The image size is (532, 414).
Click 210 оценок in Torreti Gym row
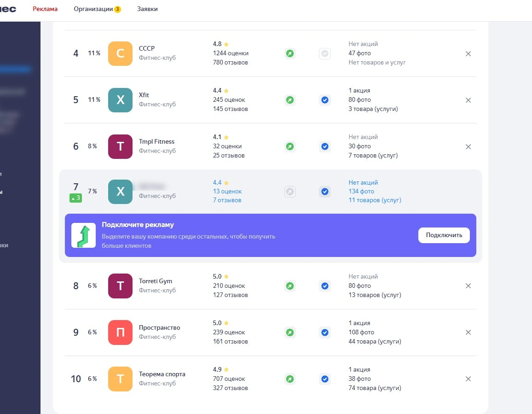tap(229, 286)
